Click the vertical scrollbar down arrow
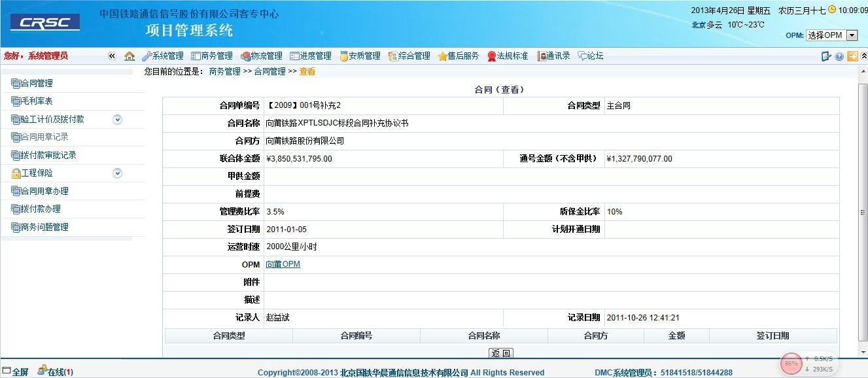868x378 pixels. [863, 352]
